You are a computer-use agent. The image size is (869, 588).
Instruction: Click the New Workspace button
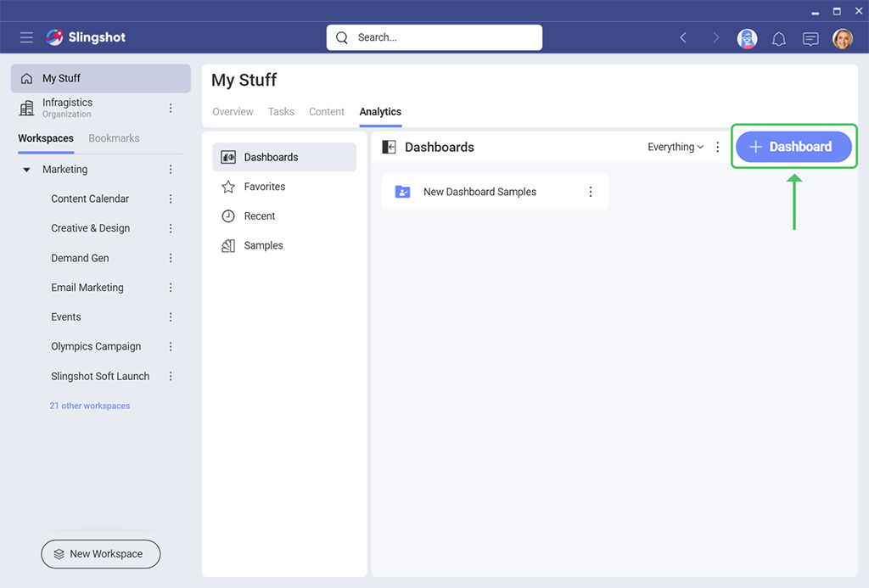click(101, 554)
